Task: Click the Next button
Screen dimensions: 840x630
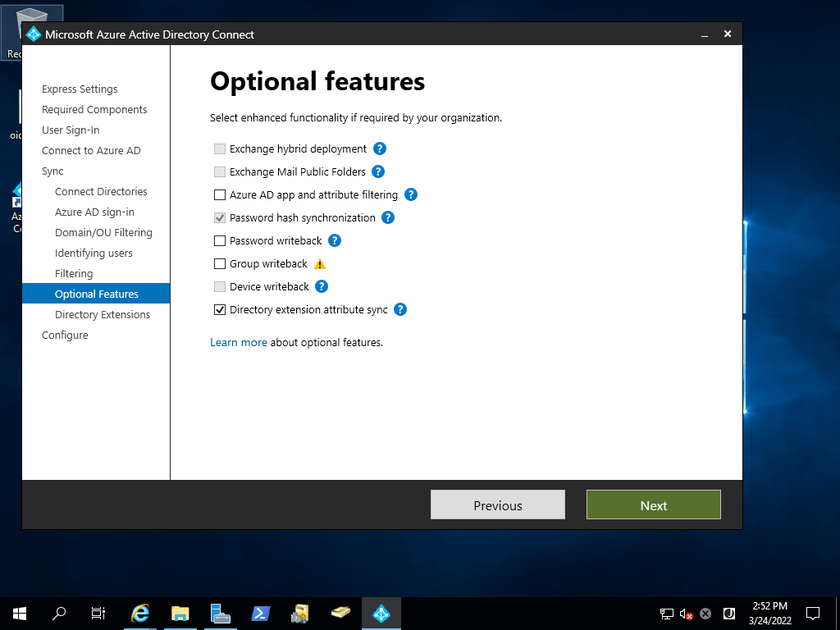Action: [654, 504]
